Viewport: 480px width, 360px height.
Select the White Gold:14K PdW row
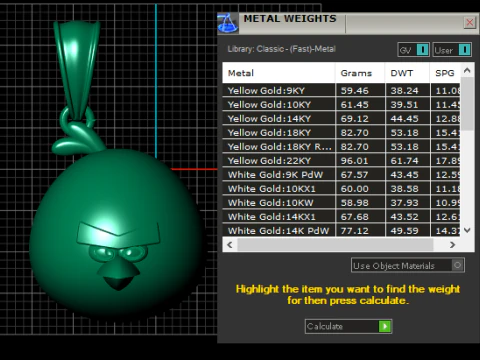tap(341, 230)
